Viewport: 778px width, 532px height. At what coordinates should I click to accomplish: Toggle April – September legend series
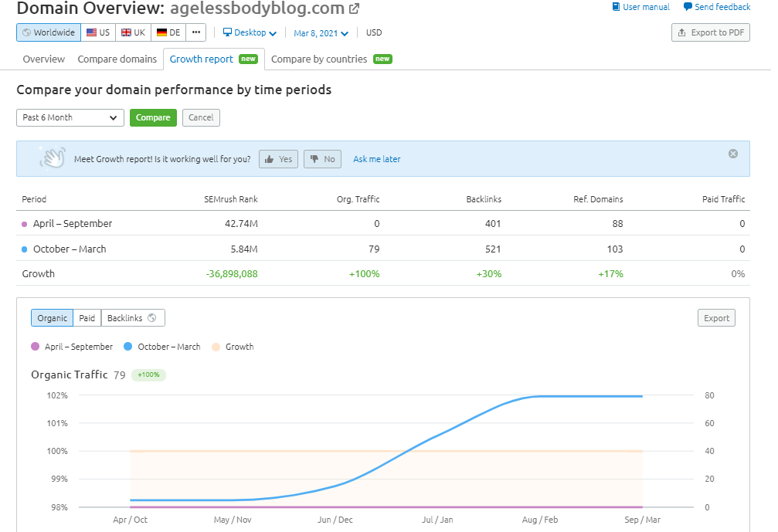click(72, 347)
